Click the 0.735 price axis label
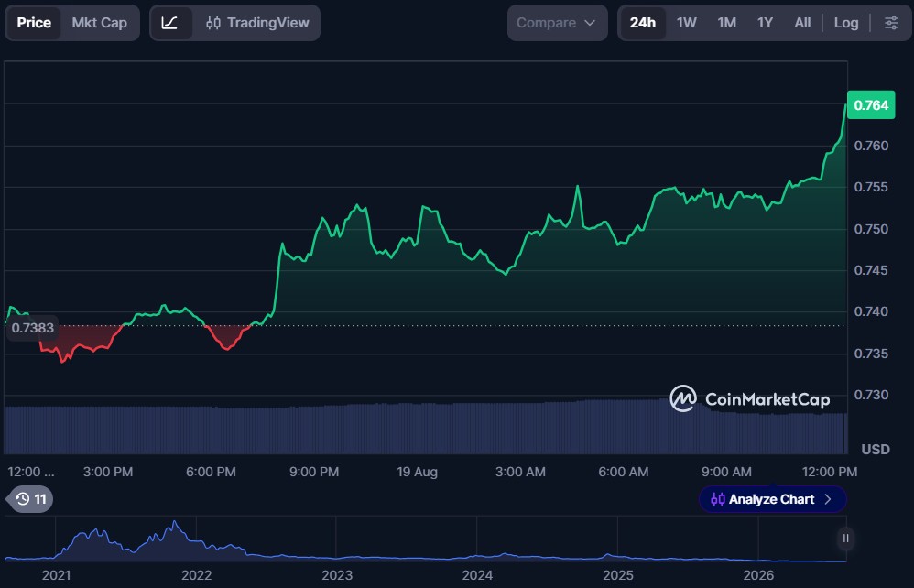The height and width of the screenshot is (588, 914). 871,354
